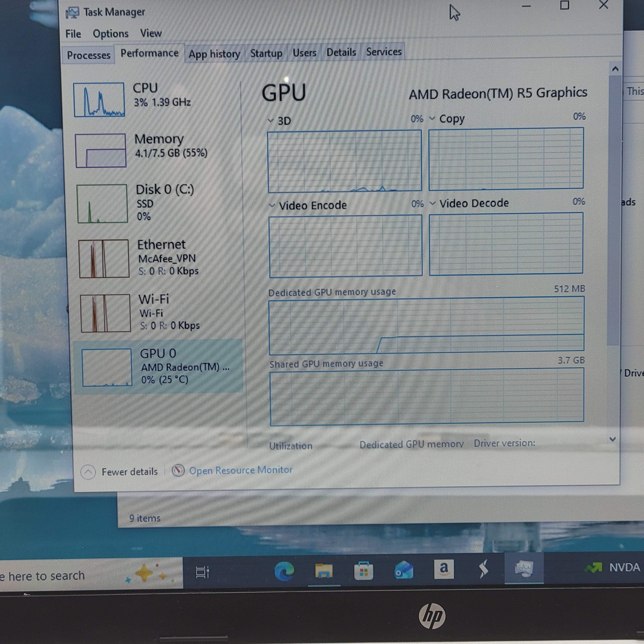This screenshot has width=644, height=644.
Task: Switch to the Users tab
Action: (x=304, y=53)
